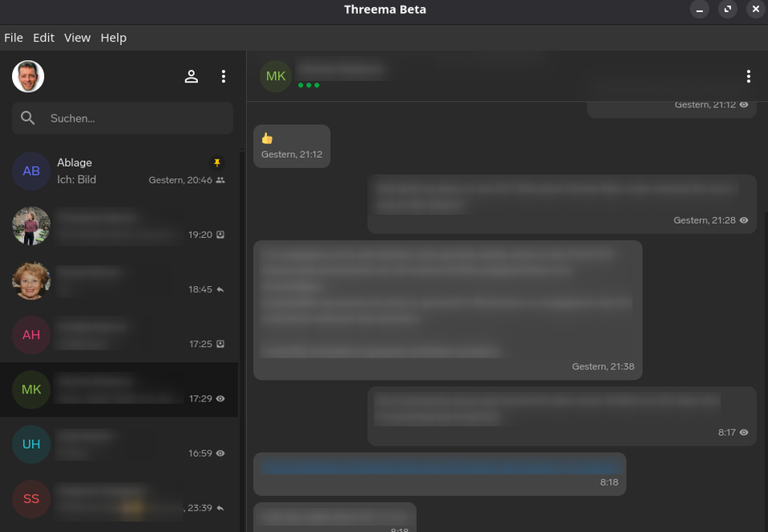The height and width of the screenshot is (532, 768).
Task: Click the SS avatar in the chat list
Action: 31,498
